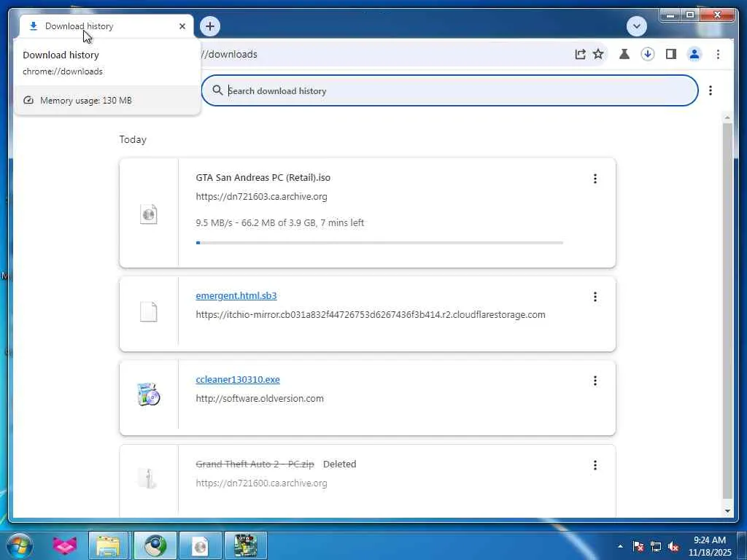
Task: Show hidden system tray icons
Action: point(620,546)
